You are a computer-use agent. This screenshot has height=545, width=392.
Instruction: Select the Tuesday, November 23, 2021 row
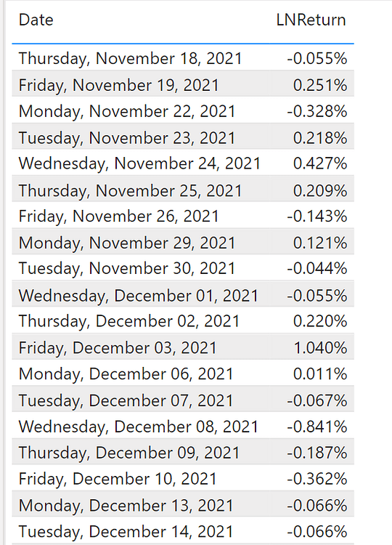pos(183,137)
